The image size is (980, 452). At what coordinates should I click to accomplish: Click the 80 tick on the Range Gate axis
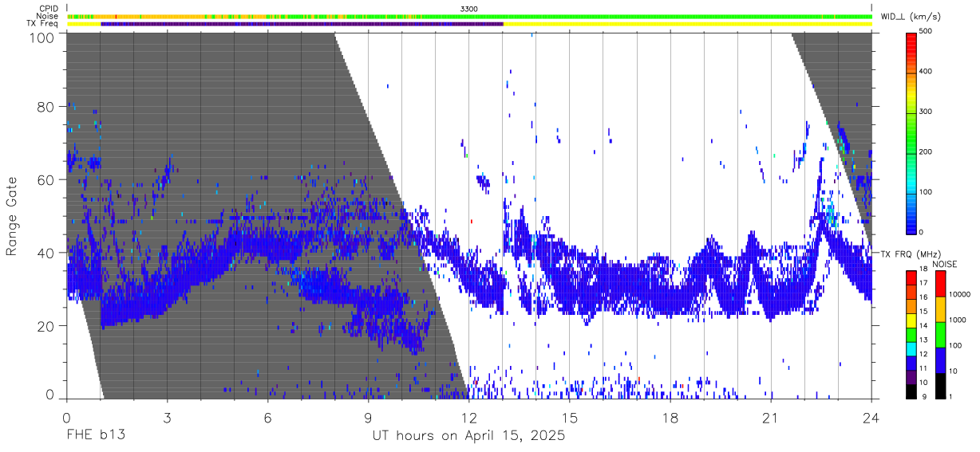pyautogui.click(x=46, y=106)
